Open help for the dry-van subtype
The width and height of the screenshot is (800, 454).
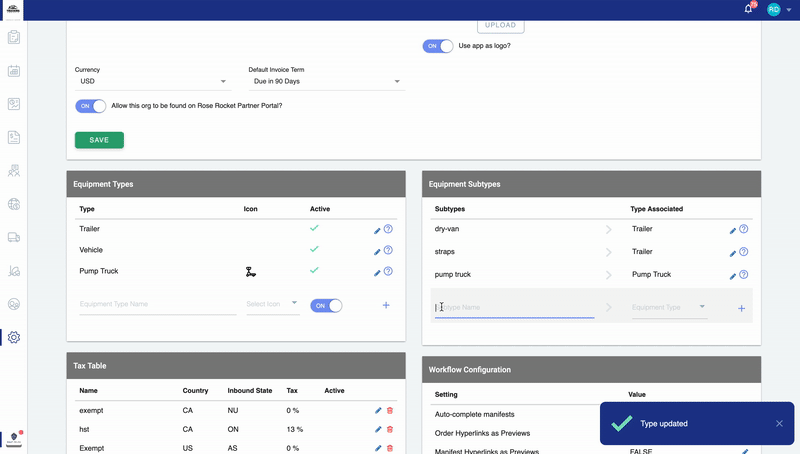point(744,229)
